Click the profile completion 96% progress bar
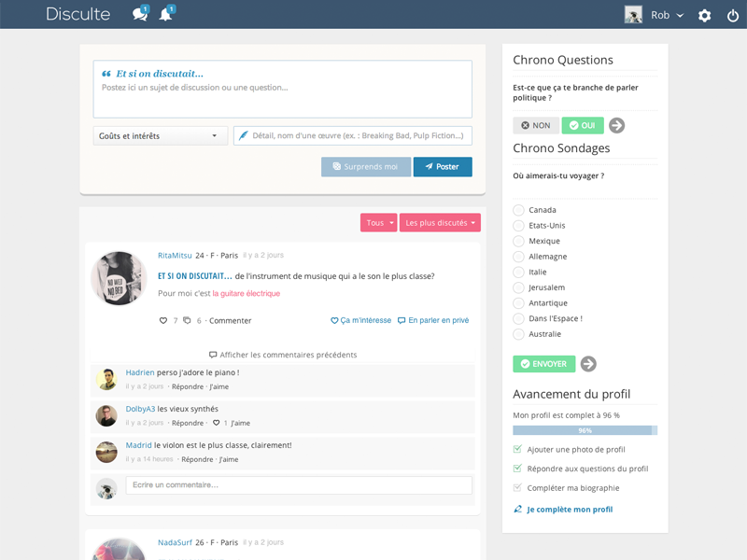Screen dimensions: 747x560 (x=585, y=430)
